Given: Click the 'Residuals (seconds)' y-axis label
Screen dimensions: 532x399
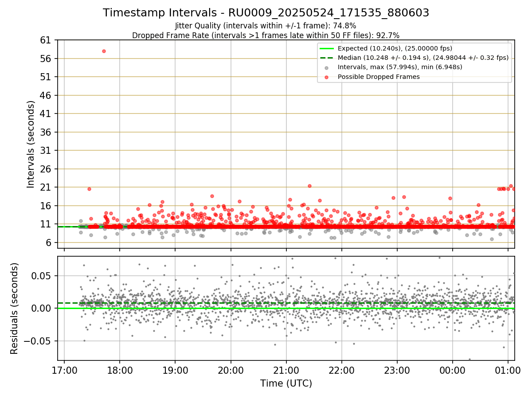Looking at the screenshot, I should point(14,308).
